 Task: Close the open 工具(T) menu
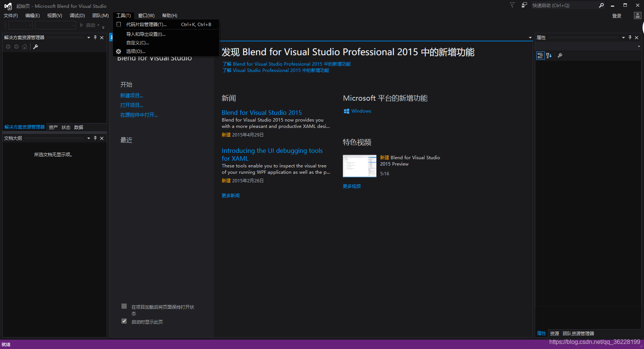(x=123, y=16)
